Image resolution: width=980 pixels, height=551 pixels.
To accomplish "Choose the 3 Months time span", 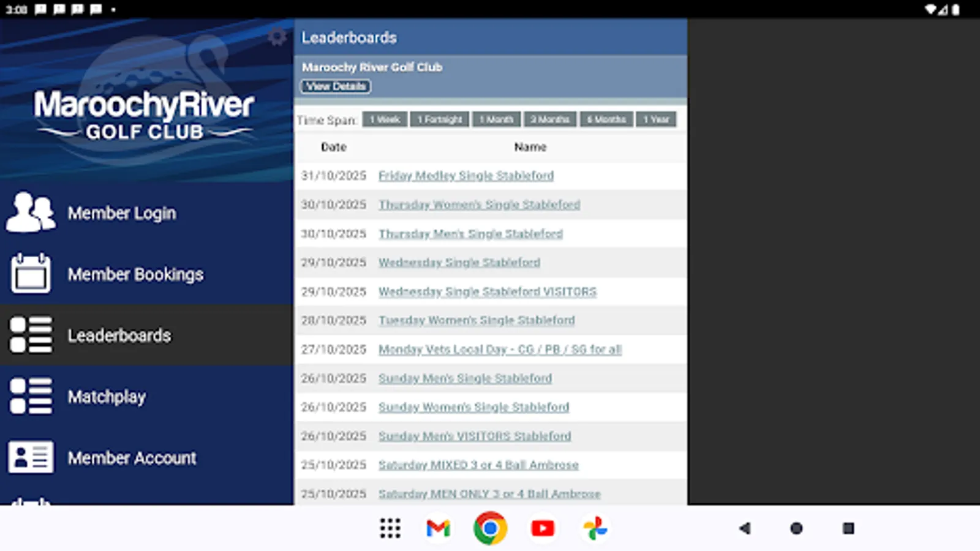I will 549,119.
